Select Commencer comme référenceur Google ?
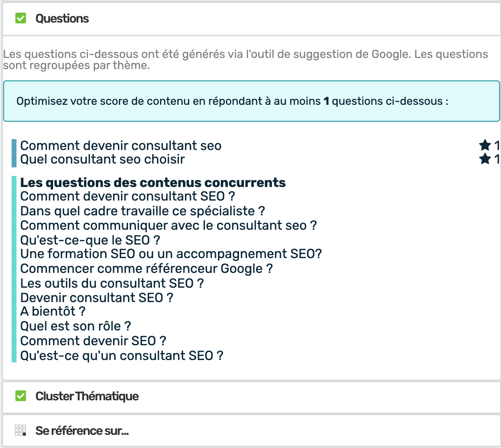Screen dimensions: 501x448 point(146,269)
